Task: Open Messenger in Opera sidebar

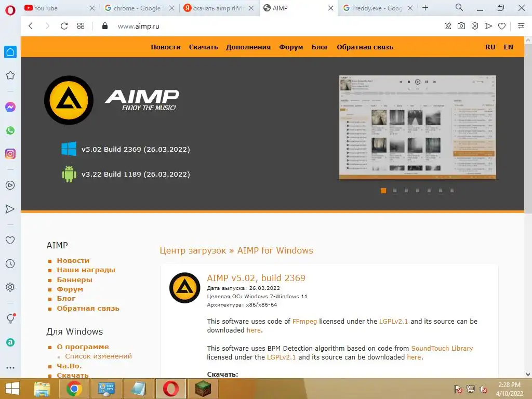Action: click(x=10, y=107)
